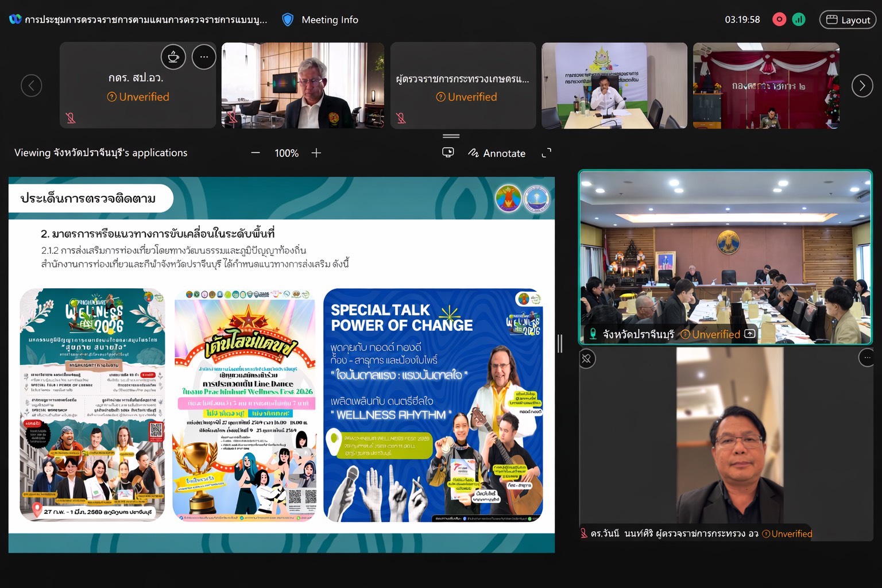
Task: Expand shared content to full screen
Action: click(x=547, y=153)
